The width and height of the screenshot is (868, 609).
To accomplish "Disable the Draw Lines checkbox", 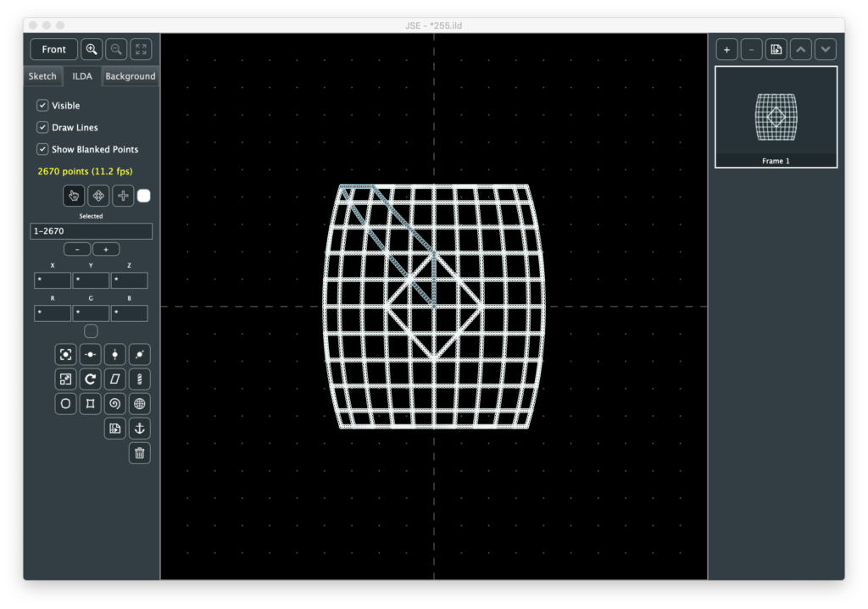I will [42, 127].
